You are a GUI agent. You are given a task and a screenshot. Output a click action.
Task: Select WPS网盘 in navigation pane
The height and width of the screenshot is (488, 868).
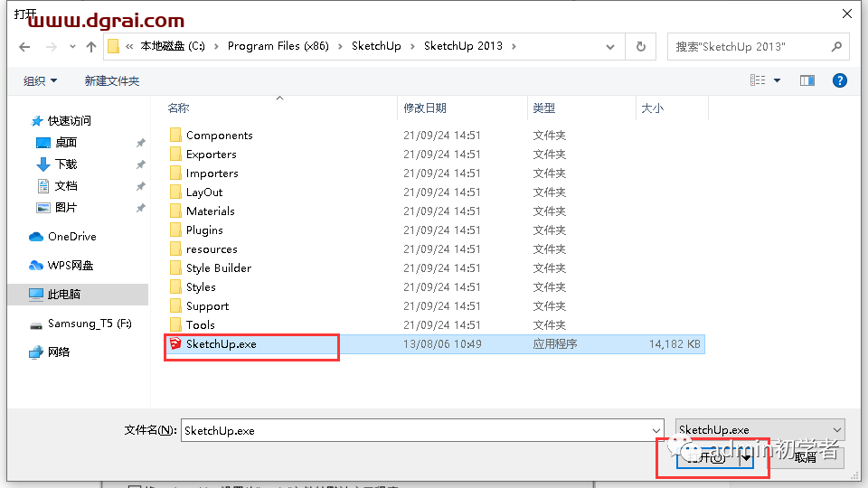point(71,266)
